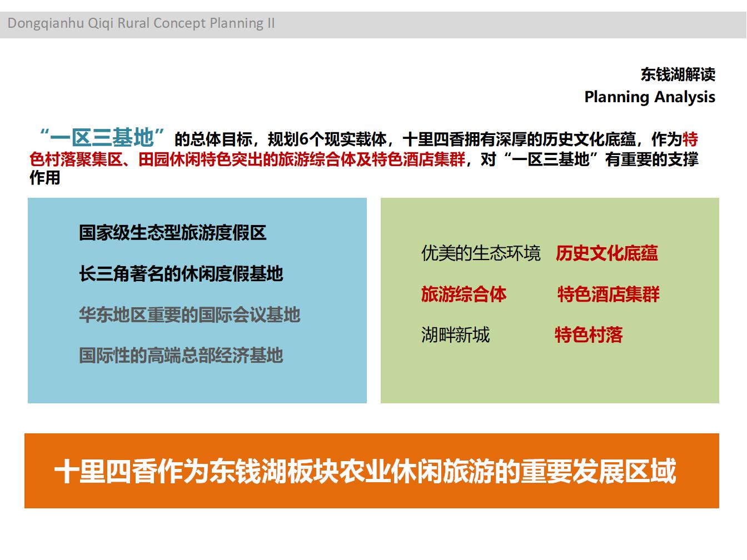Screen dimensions: 747x560
Task: Select the title '东钱湖解读'
Action: (678, 74)
